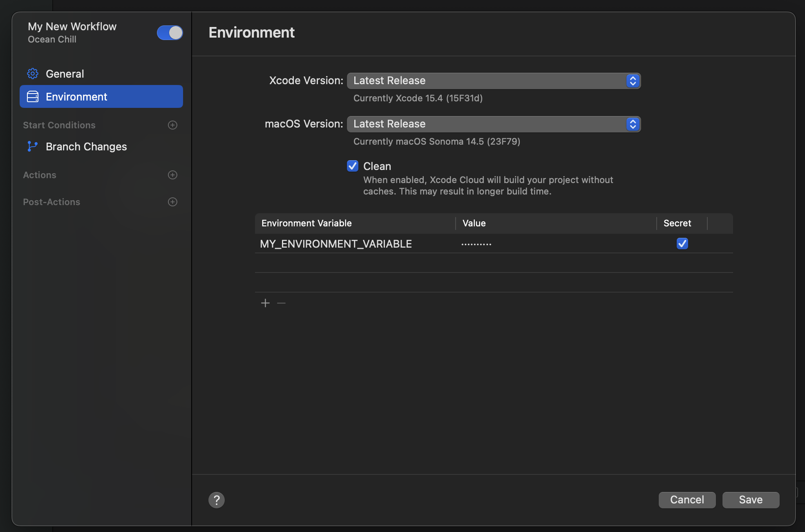This screenshot has height=532, width=805.
Task: Add a new Post-Action with plus
Action: 172,202
